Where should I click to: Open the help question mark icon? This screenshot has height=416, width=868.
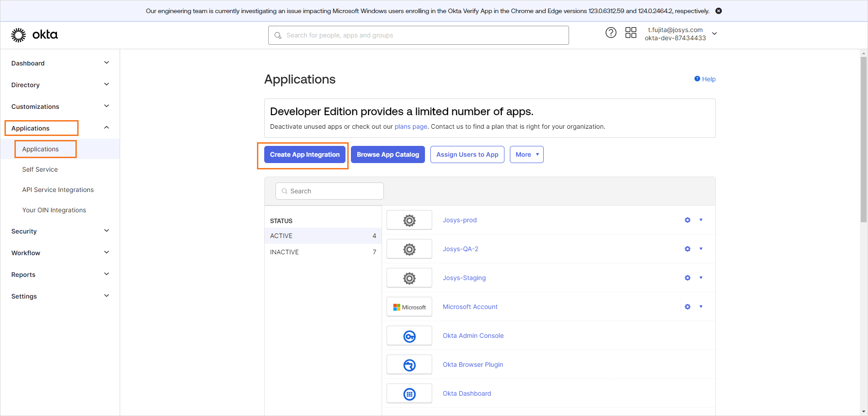pos(611,33)
